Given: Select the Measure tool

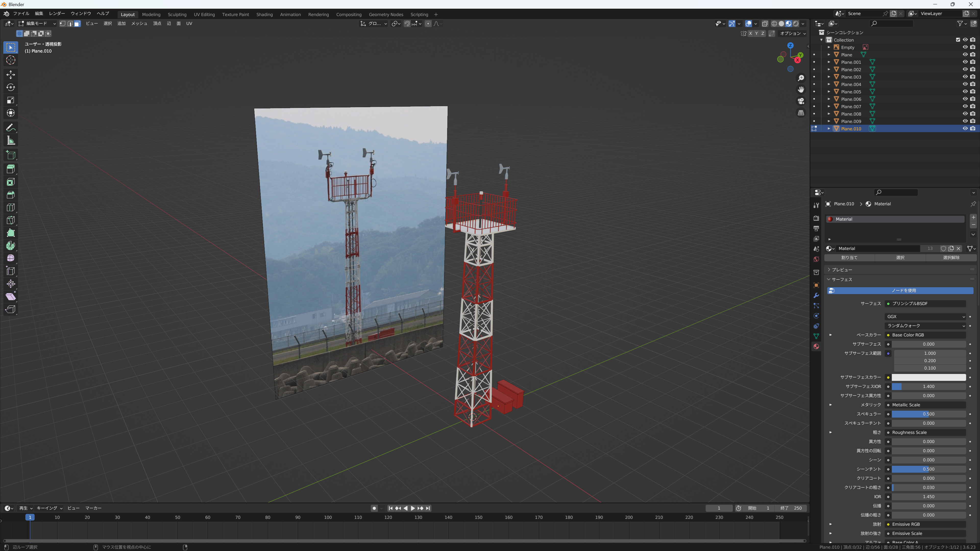Looking at the screenshot, I should point(11,141).
